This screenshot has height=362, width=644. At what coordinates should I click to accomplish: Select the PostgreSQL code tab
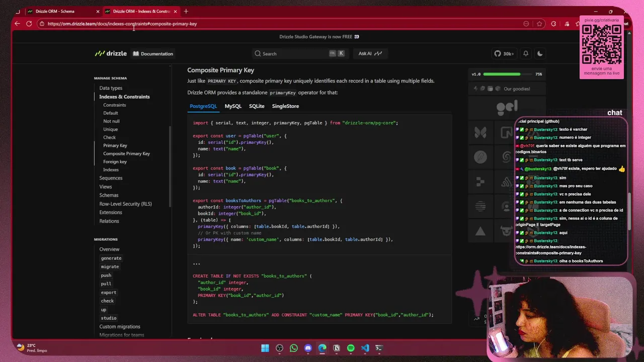(203, 106)
